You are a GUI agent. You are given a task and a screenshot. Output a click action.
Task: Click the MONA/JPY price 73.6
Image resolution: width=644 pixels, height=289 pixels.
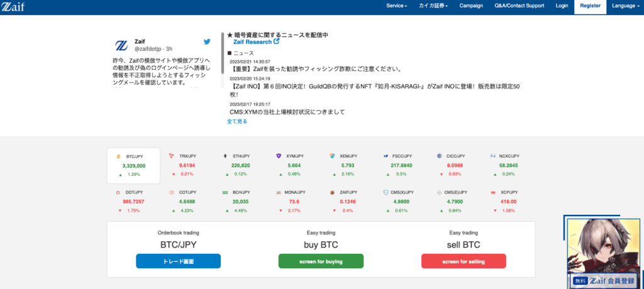(x=294, y=202)
